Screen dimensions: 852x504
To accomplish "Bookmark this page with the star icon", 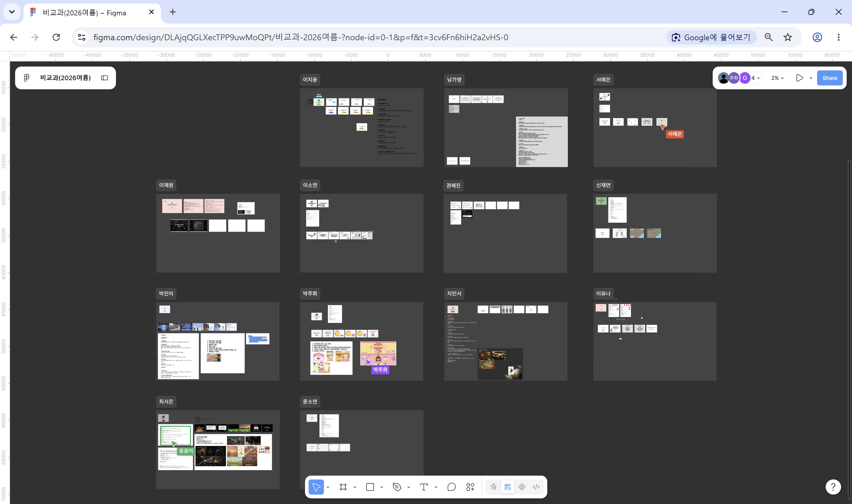I will coord(788,37).
